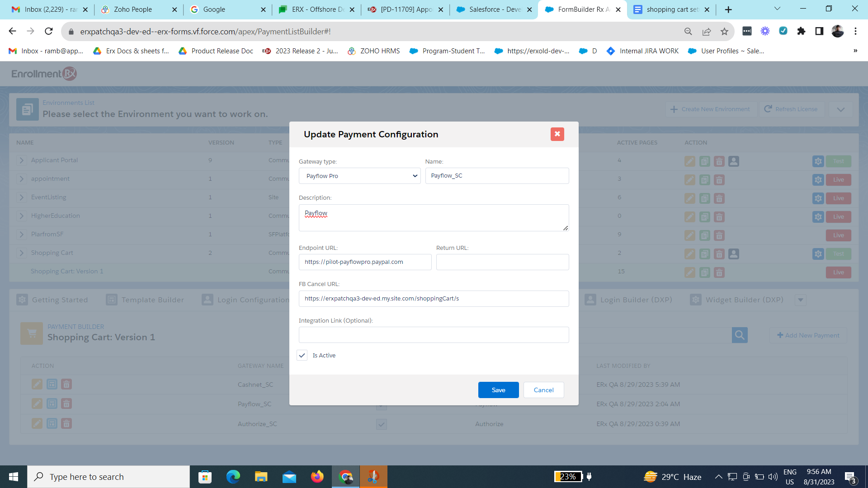Toggle the Is Active checkbox

(302, 356)
